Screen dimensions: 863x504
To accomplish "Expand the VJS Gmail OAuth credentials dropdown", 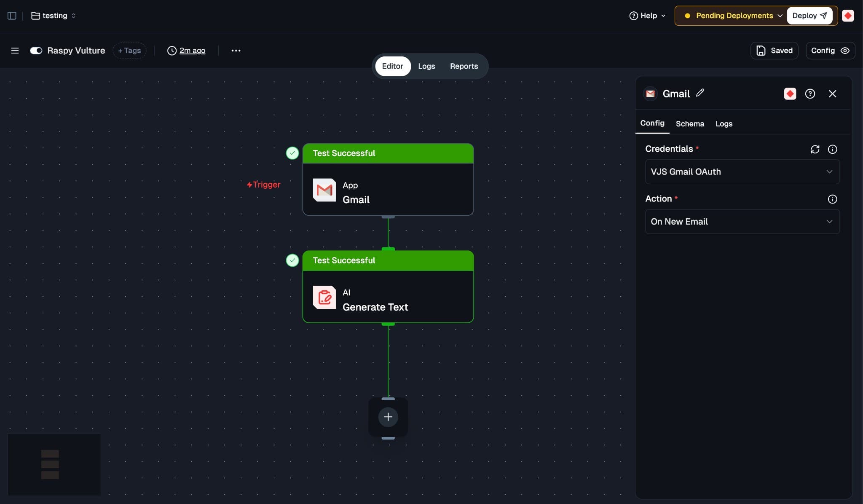I will [742, 172].
